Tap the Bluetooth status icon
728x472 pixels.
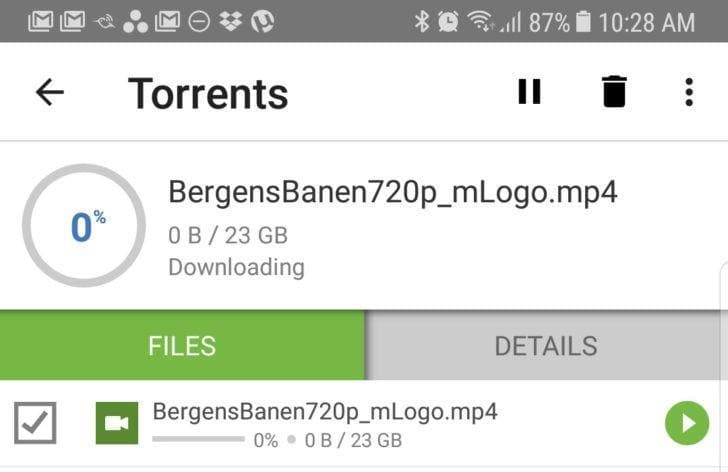422,21
